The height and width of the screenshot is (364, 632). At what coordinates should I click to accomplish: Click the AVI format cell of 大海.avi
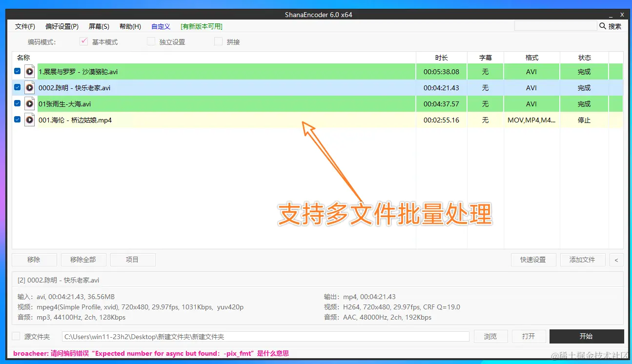(x=531, y=104)
